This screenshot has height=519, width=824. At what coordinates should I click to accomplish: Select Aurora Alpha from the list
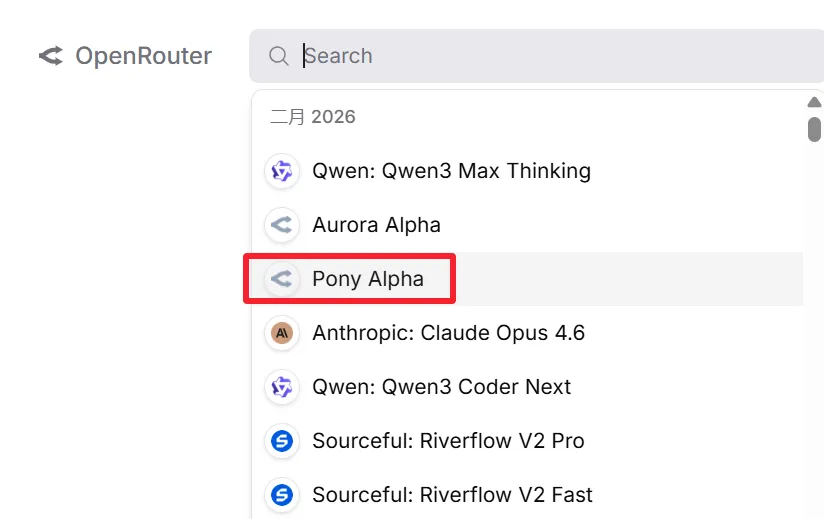pyautogui.click(x=376, y=225)
